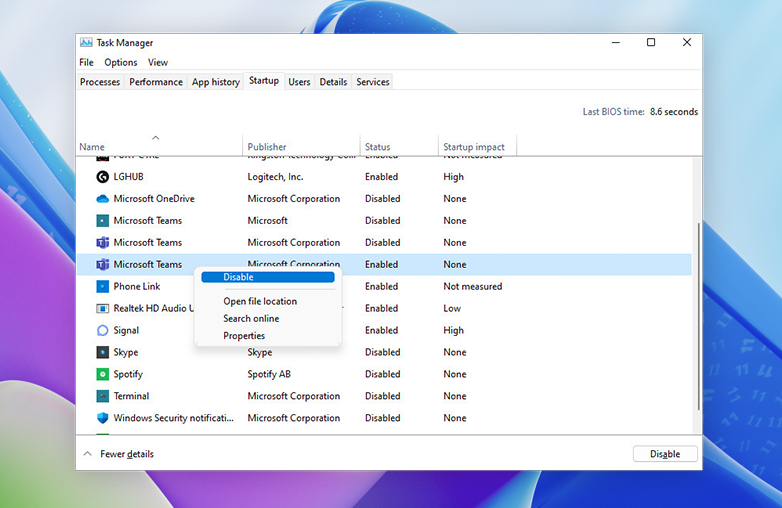The image size is (782, 508).
Task: Sort by the Status column header
Action: pyautogui.click(x=399, y=145)
